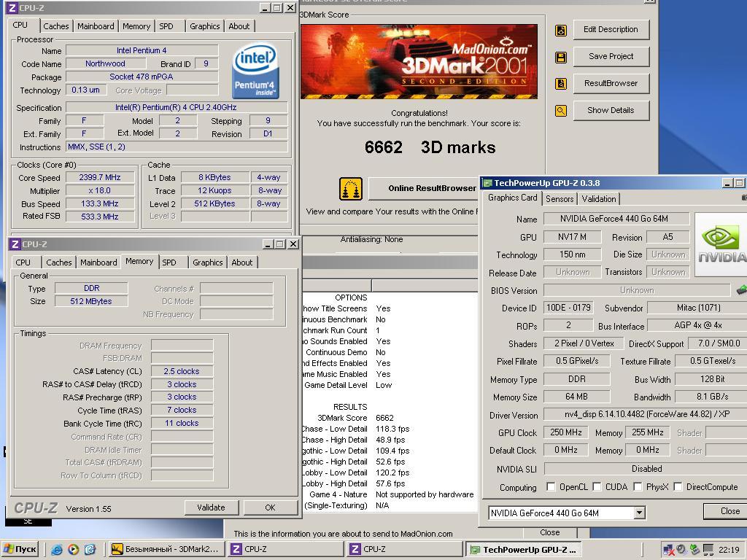Click GPU Clock value 250 MHz
This screenshot has width=747, height=560.
(x=566, y=432)
